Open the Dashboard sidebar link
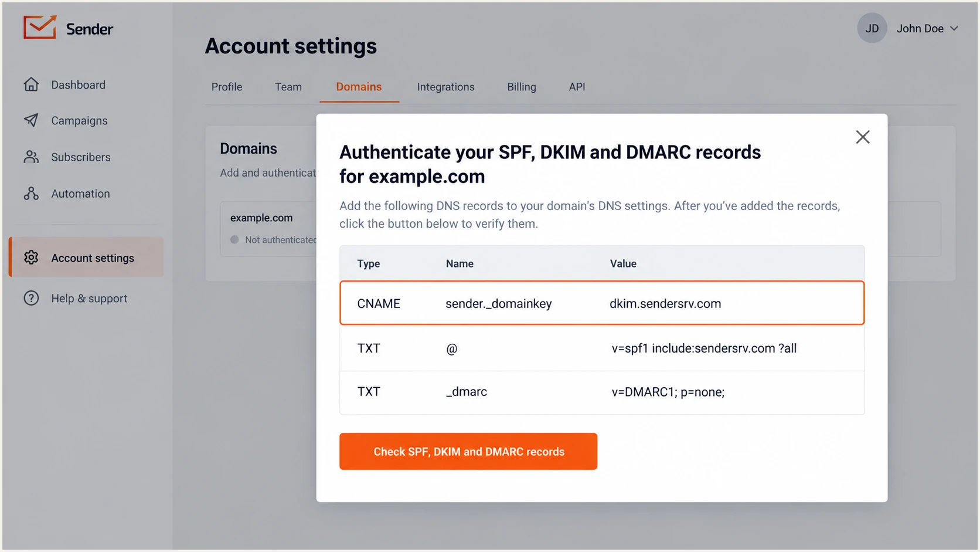Image resolution: width=980 pixels, height=552 pixels. 78,84
